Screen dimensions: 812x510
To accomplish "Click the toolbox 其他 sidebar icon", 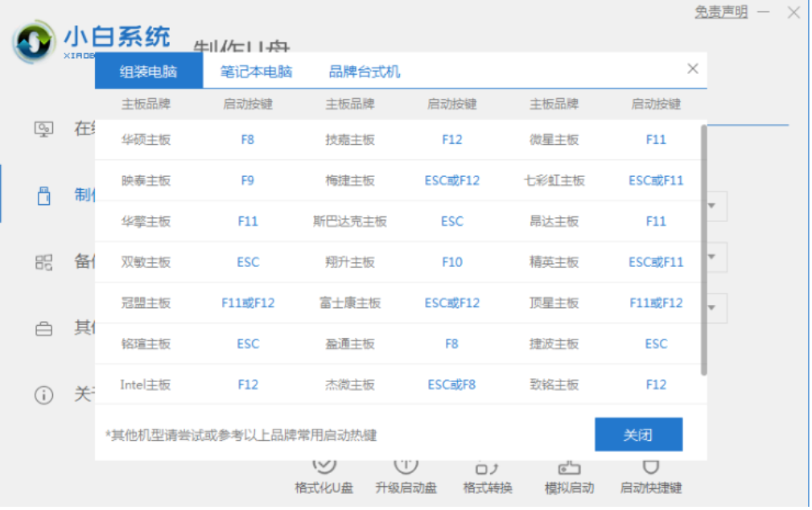I will click(x=44, y=328).
